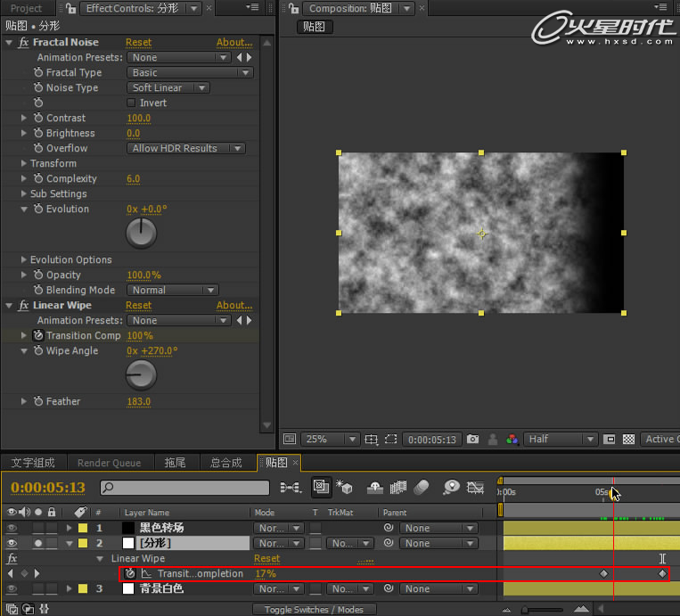Enable the Invert checkbox

coord(132,103)
